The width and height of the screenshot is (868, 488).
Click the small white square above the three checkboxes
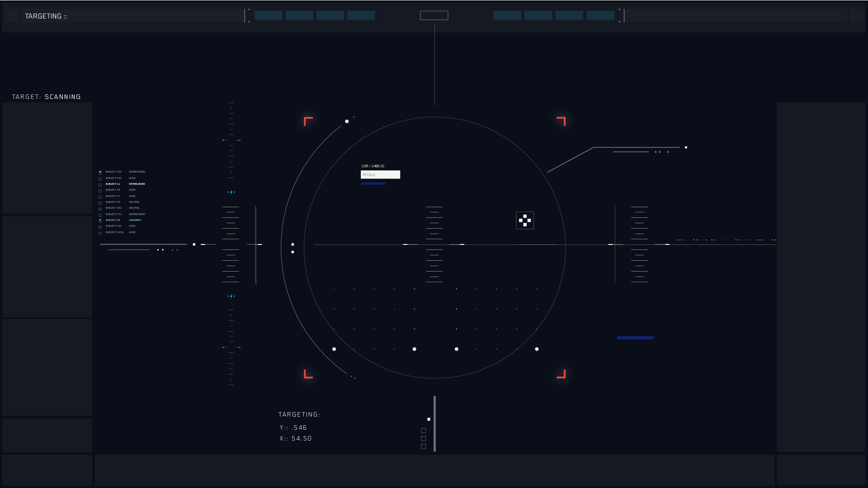pyautogui.click(x=429, y=419)
